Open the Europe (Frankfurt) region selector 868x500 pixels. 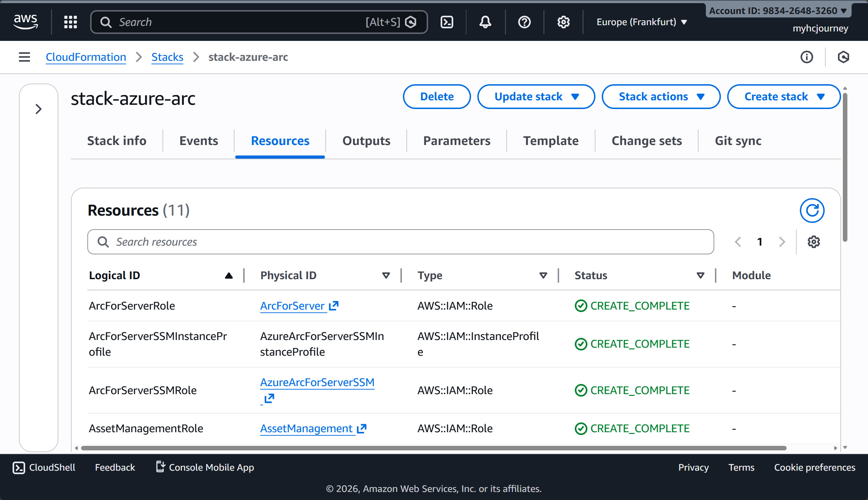coord(642,22)
